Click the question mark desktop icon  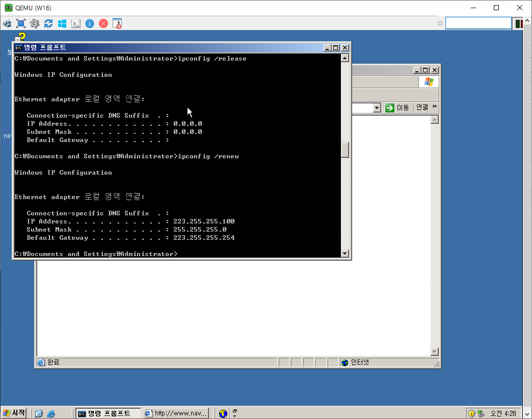click(x=21, y=37)
